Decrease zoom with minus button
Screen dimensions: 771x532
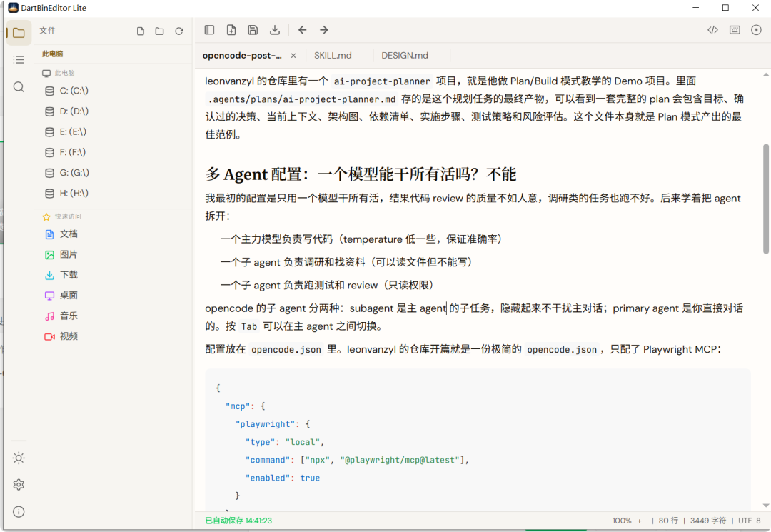point(605,521)
